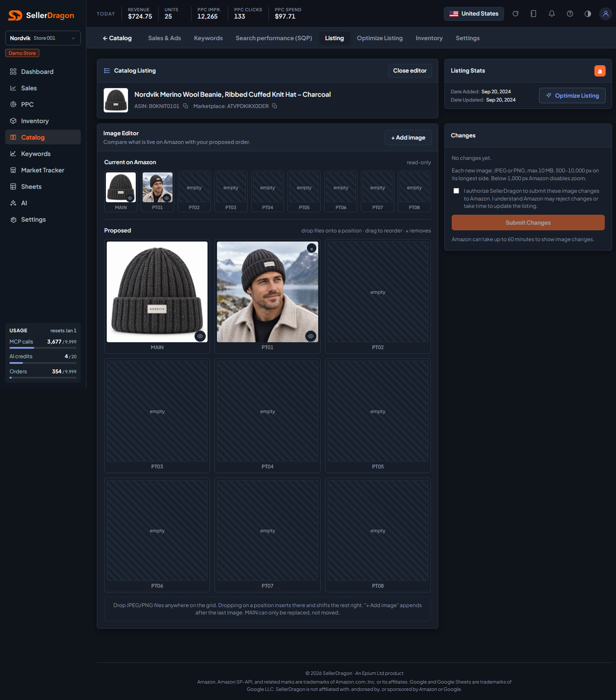The image size is (616, 700).
Task: Open the help question mark icon
Action: (x=570, y=14)
